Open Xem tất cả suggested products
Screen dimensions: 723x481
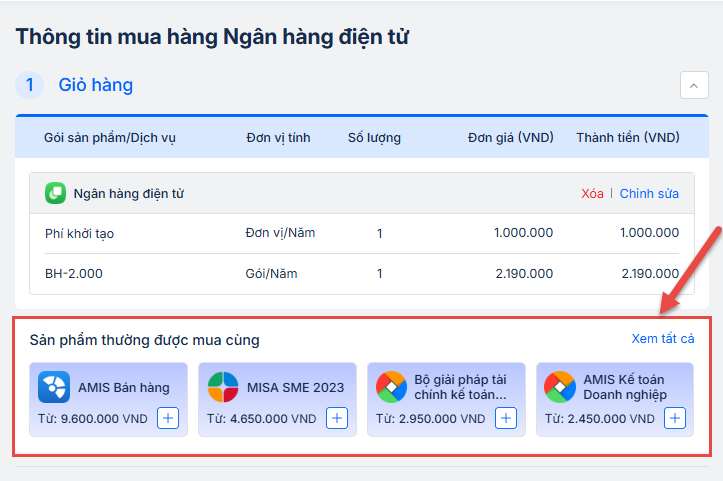pyautogui.click(x=662, y=339)
